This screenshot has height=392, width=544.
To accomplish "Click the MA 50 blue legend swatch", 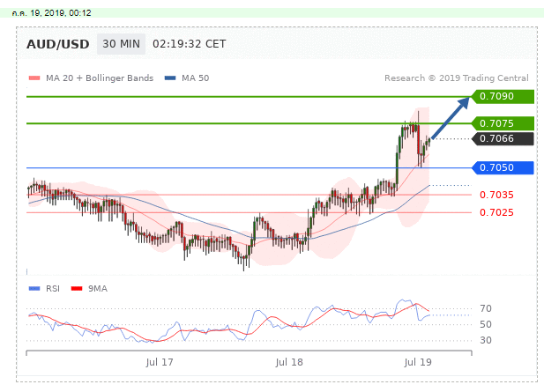I will point(170,78).
